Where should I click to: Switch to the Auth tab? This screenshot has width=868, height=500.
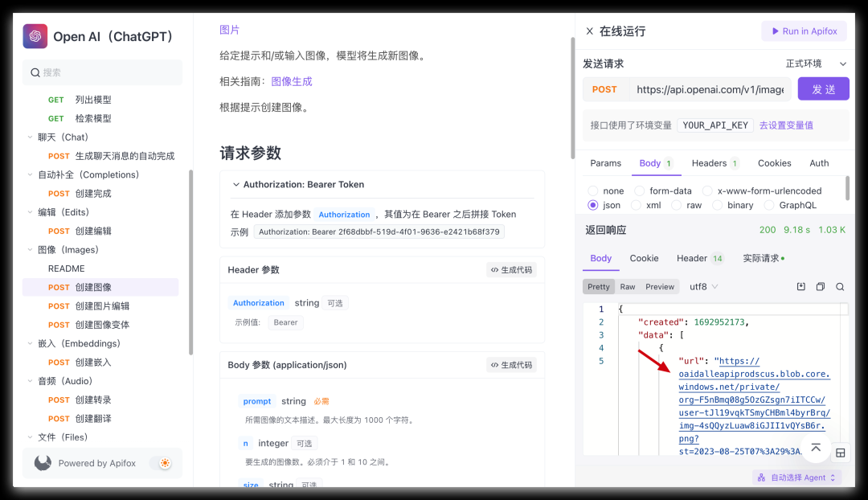pos(819,163)
